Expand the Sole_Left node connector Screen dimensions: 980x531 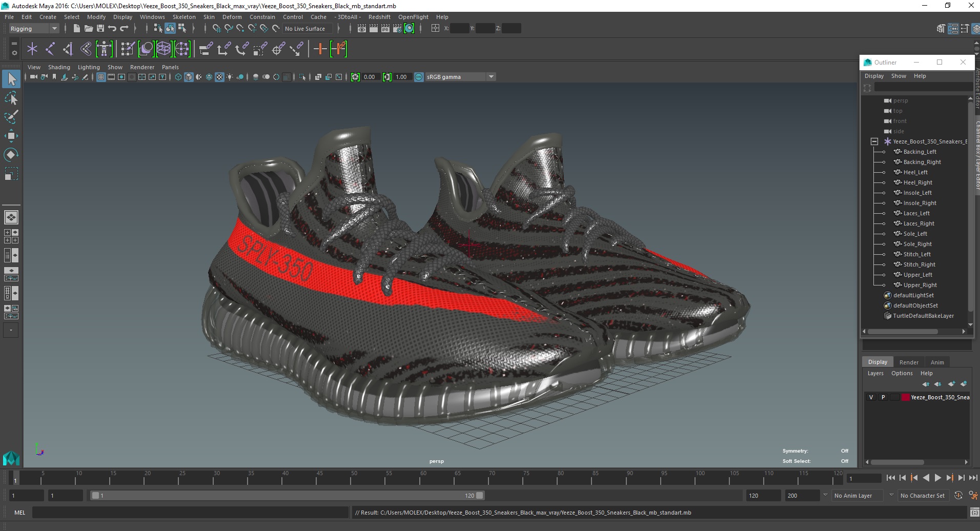click(884, 234)
